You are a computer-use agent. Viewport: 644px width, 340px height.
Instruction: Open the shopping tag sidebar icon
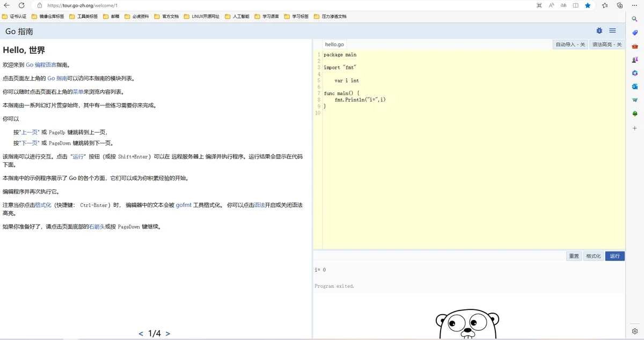635,33
